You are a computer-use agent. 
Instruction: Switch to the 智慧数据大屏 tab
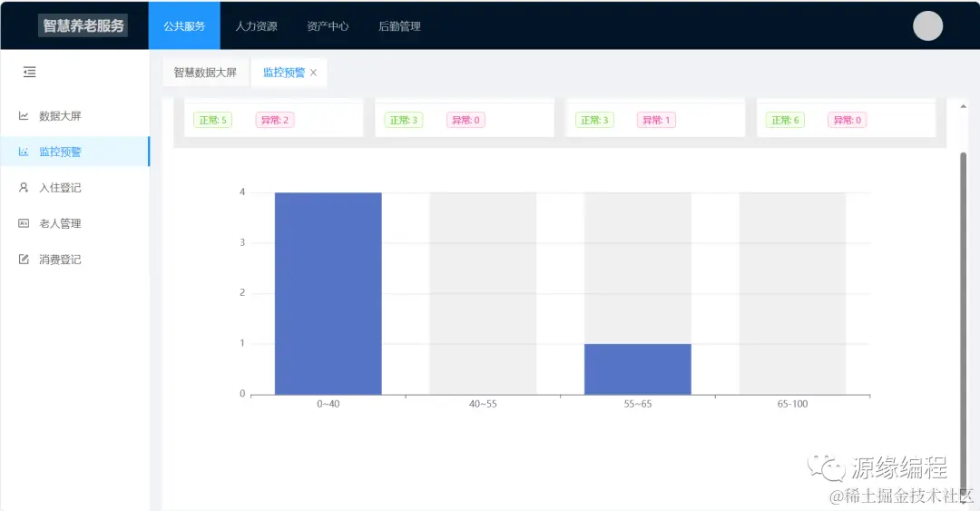tap(205, 73)
